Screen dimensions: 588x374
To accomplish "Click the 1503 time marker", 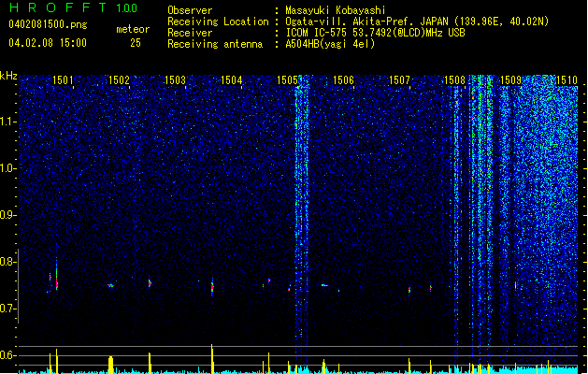I will [175, 80].
